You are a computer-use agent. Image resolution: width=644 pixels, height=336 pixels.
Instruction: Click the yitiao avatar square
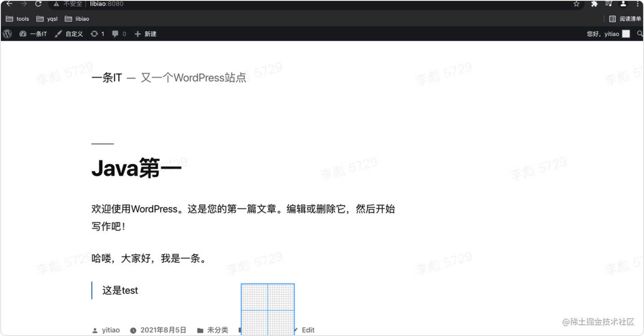click(x=626, y=34)
